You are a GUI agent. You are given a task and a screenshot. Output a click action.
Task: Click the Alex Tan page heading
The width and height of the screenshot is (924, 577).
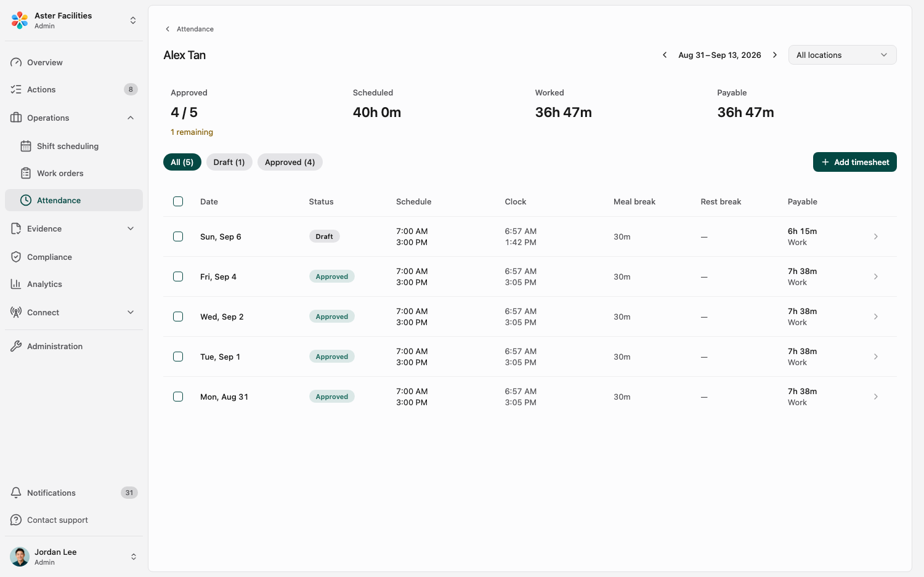(185, 55)
